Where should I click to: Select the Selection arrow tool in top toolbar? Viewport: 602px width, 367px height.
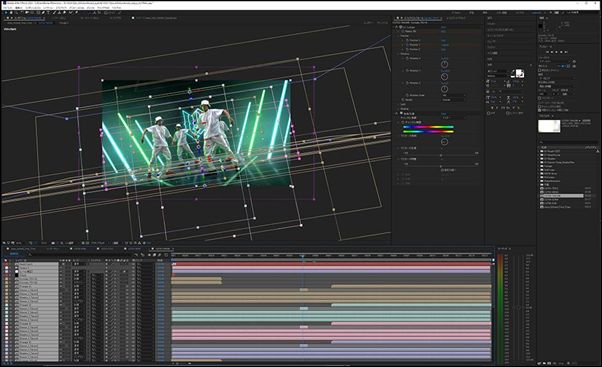click(x=6, y=13)
